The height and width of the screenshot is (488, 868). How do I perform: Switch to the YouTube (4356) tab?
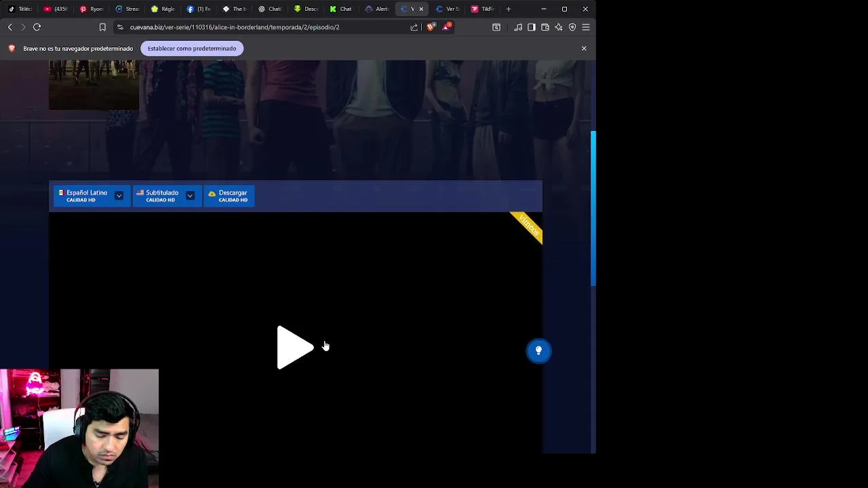click(56, 9)
